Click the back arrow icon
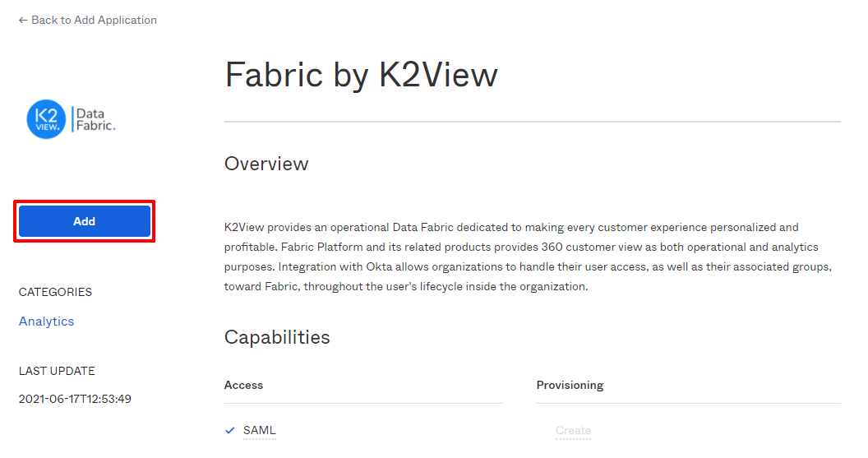 [23, 20]
